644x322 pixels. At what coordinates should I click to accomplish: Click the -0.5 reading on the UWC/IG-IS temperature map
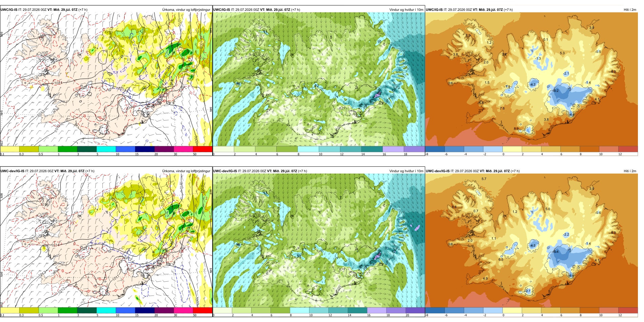click(x=598, y=52)
